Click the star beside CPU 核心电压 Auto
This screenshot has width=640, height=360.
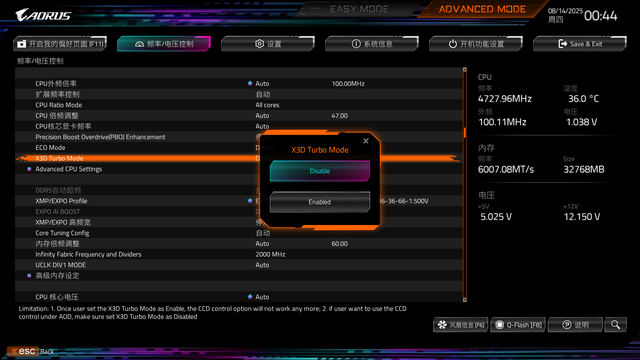pyautogui.click(x=250, y=296)
